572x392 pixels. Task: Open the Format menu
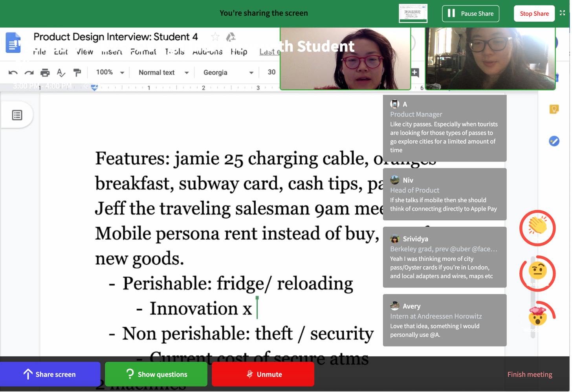143,52
